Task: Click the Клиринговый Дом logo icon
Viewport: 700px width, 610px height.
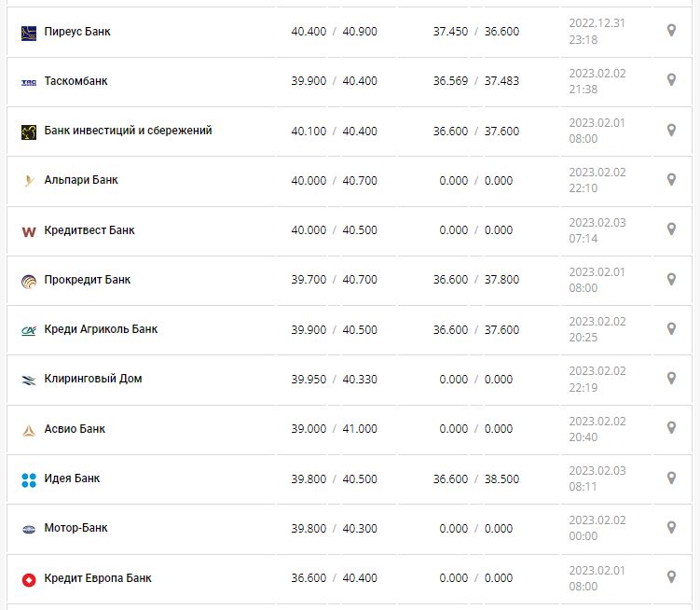Action: pyautogui.click(x=28, y=380)
